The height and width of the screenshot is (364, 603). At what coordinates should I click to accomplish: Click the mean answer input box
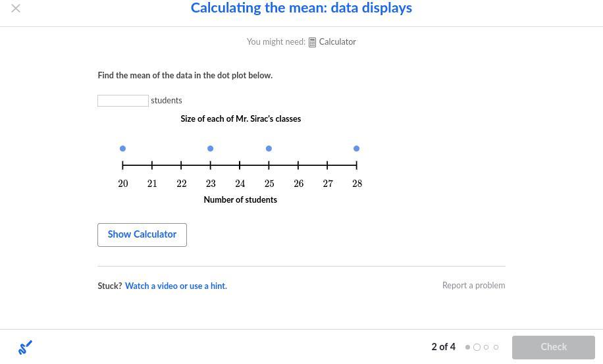tap(123, 101)
